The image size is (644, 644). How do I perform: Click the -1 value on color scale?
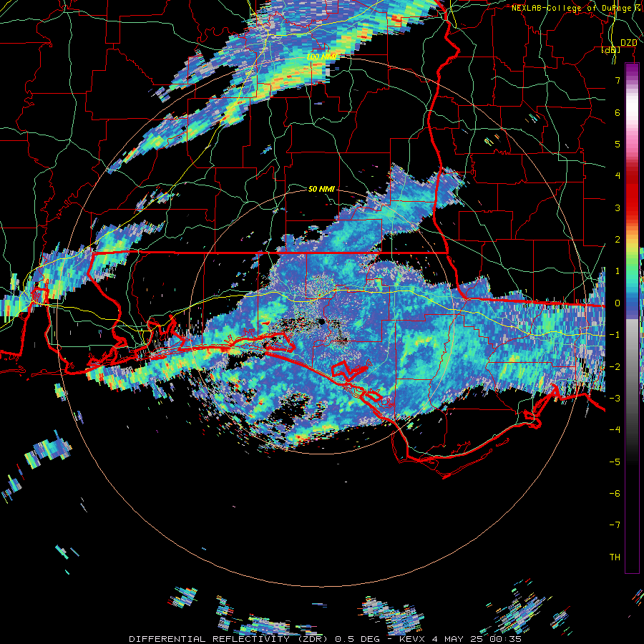coord(615,335)
